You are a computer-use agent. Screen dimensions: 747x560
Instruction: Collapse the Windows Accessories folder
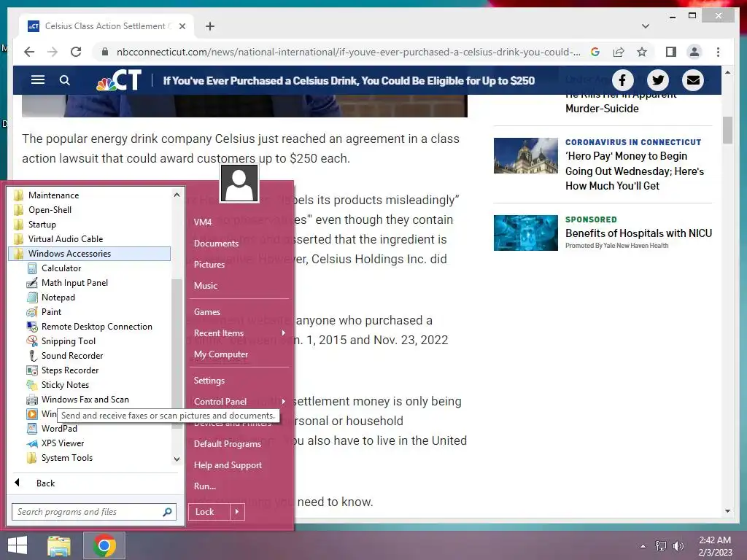[90, 254]
